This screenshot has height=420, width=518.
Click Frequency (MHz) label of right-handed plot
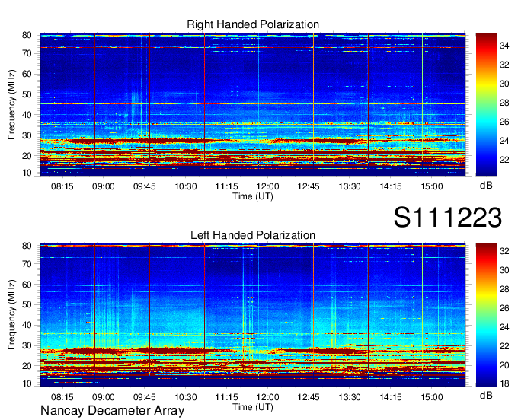(x=11, y=104)
